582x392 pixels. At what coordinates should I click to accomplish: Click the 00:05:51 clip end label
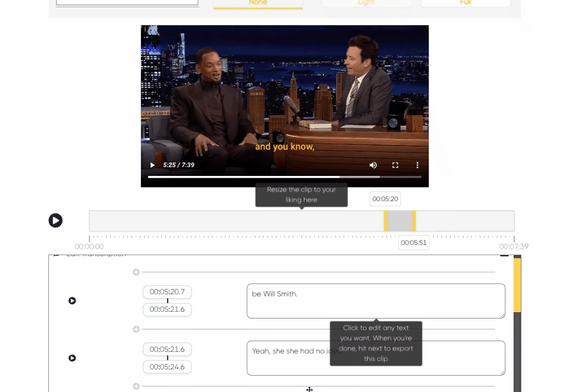coord(414,243)
